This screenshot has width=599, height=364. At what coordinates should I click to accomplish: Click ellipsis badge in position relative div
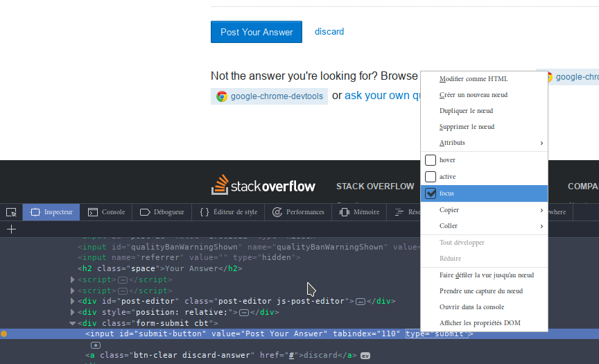pos(244,313)
